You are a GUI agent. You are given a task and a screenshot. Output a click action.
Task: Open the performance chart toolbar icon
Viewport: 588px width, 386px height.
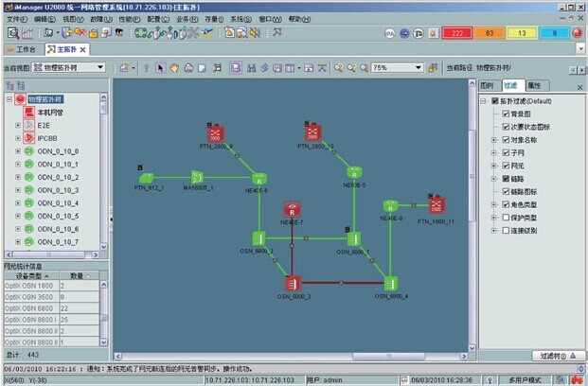pos(27,33)
